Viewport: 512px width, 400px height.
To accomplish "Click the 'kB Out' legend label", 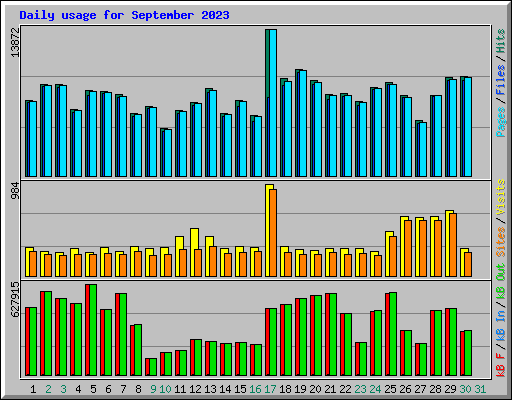I will pyautogui.click(x=501, y=282).
